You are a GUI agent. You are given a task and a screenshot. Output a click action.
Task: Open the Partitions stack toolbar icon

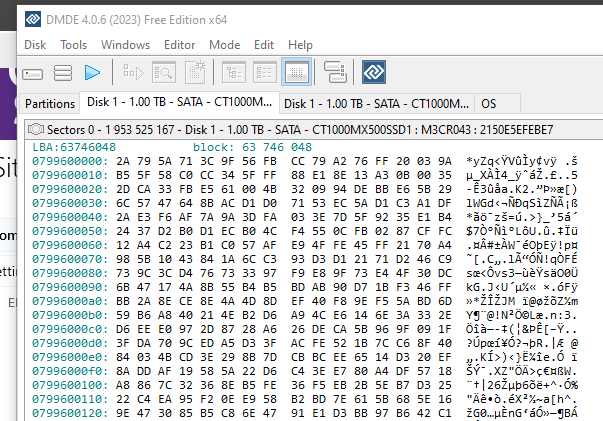(x=63, y=72)
